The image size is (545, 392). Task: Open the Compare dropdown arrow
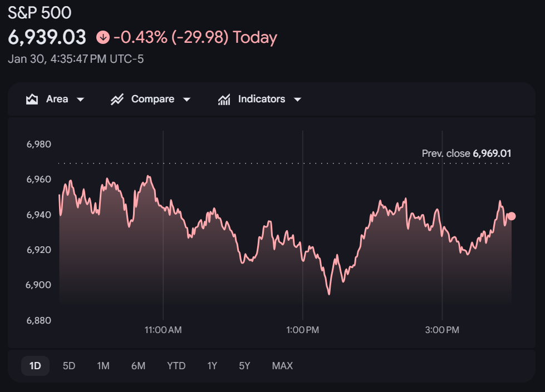(x=186, y=100)
